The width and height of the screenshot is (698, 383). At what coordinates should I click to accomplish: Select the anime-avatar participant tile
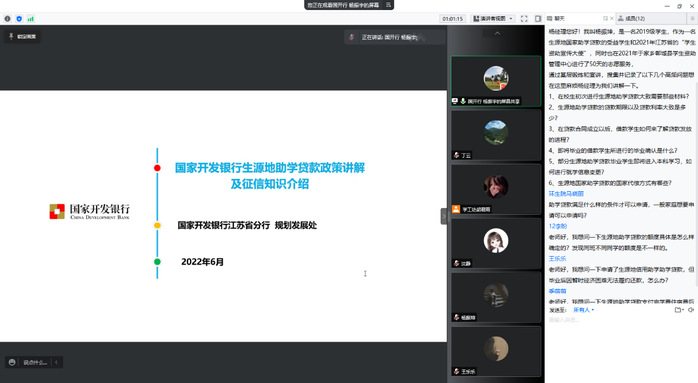click(x=496, y=243)
